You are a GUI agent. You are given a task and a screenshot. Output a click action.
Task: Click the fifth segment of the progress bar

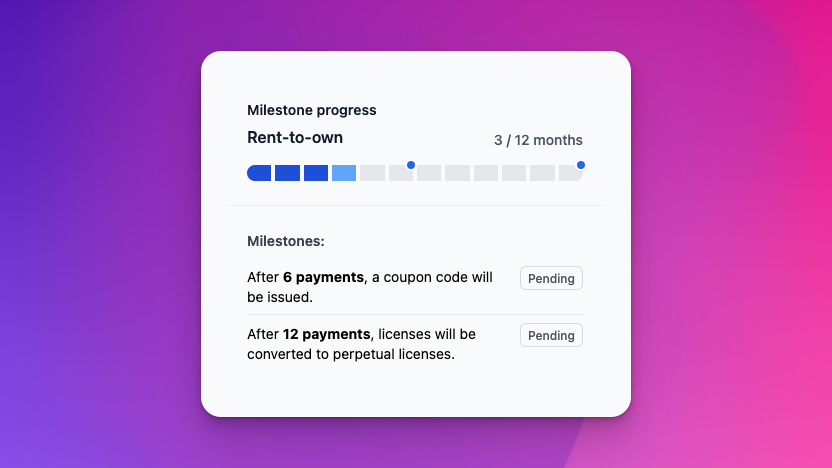click(x=372, y=173)
